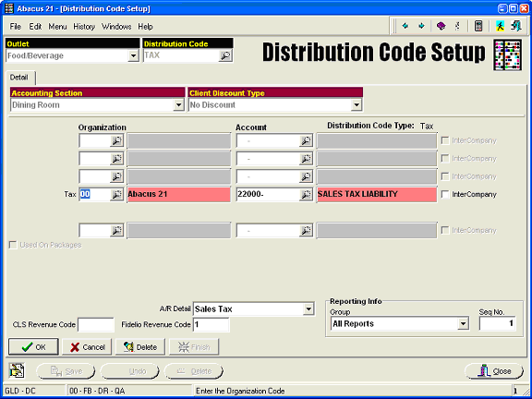Open Organization lookup in the third row
The image size is (532, 399).
(x=116, y=176)
